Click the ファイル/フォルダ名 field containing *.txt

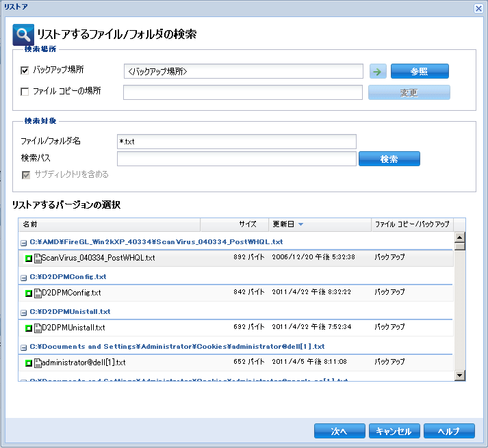tap(237, 142)
